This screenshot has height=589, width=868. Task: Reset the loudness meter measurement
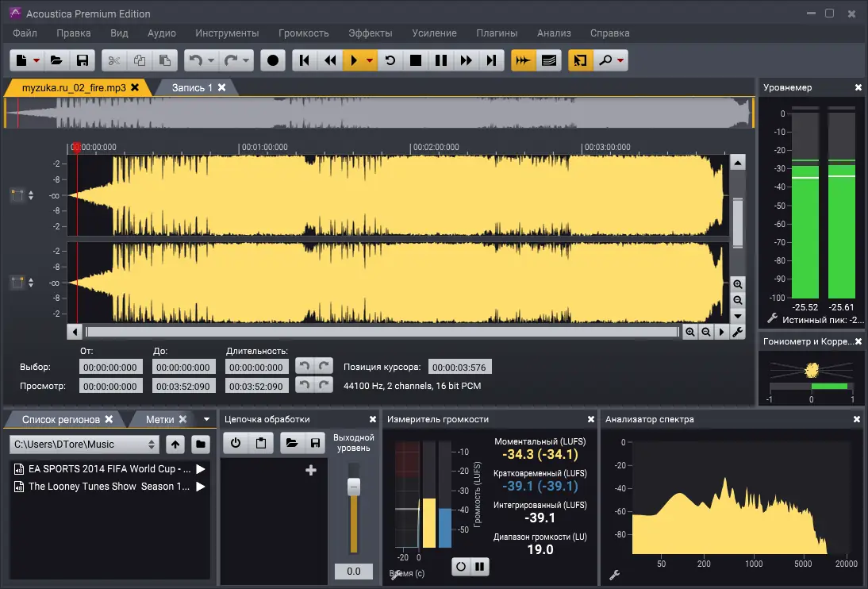click(x=460, y=567)
